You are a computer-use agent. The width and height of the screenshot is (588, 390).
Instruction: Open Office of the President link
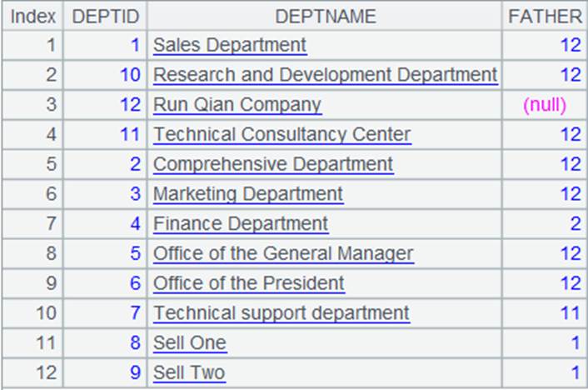tap(249, 283)
